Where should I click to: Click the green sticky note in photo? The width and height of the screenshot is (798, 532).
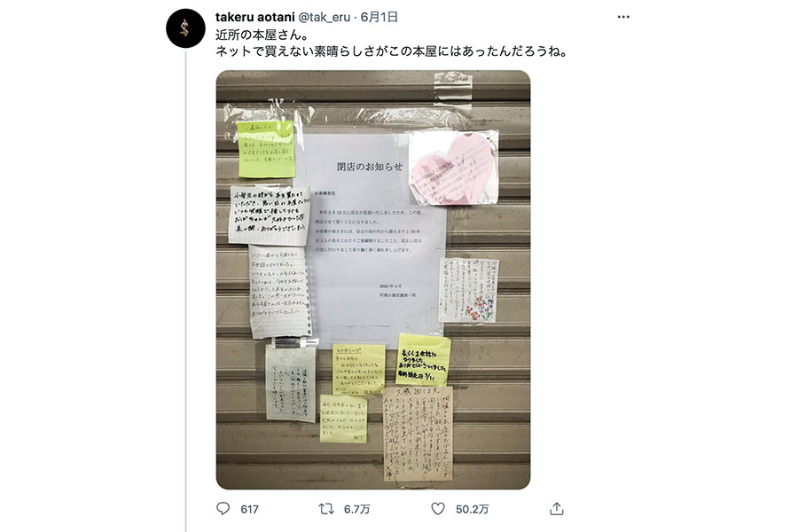pyautogui.click(x=266, y=149)
